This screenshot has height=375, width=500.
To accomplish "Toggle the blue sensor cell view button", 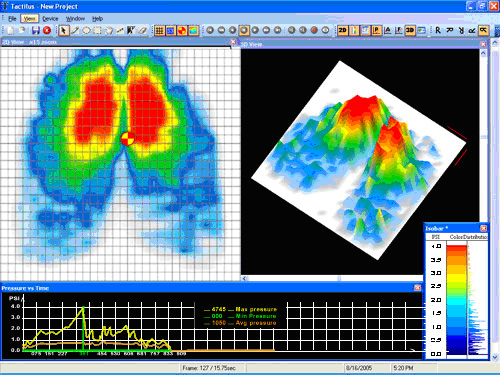I will [x=171, y=31].
